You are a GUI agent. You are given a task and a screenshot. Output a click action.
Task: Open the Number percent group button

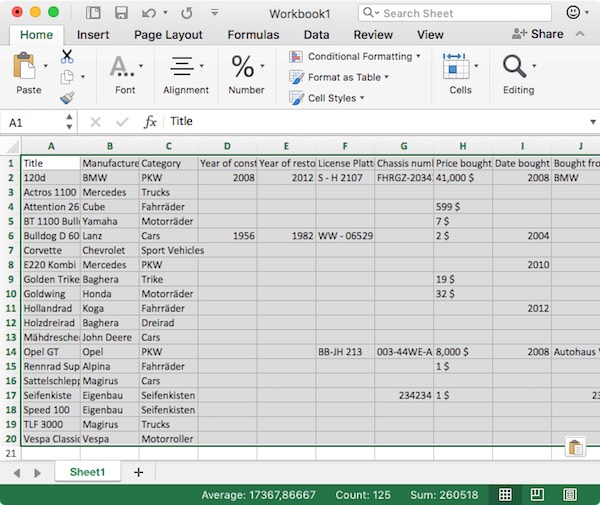pyautogui.click(x=246, y=75)
